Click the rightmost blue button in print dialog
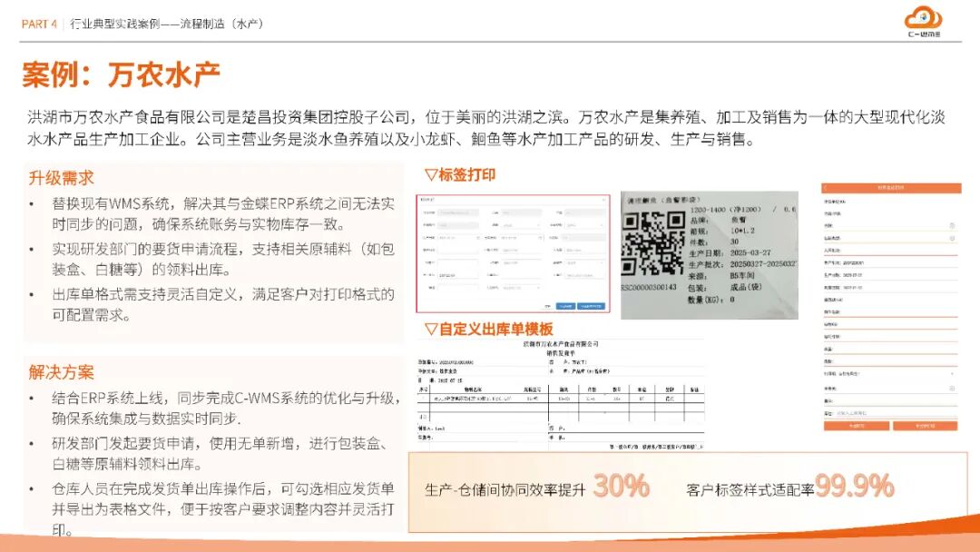Viewport: 980px width, 552px height. [x=591, y=306]
